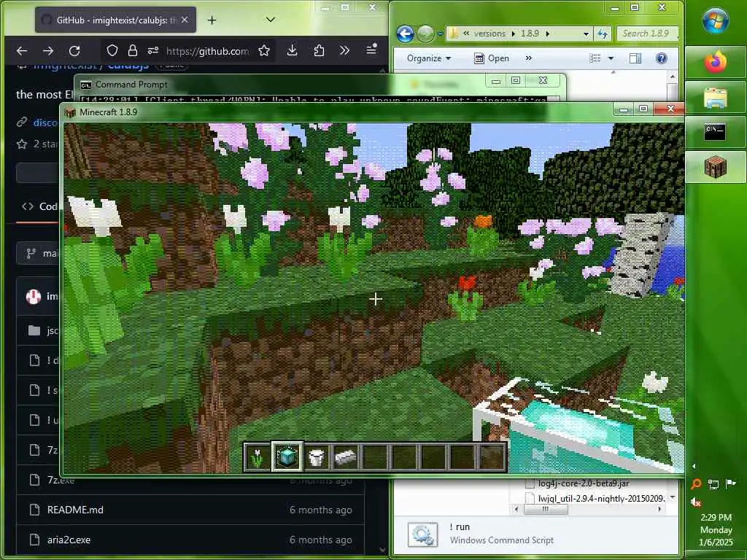Switch to the Minecraft taskbar button
The height and width of the screenshot is (560, 747).
coord(715,167)
